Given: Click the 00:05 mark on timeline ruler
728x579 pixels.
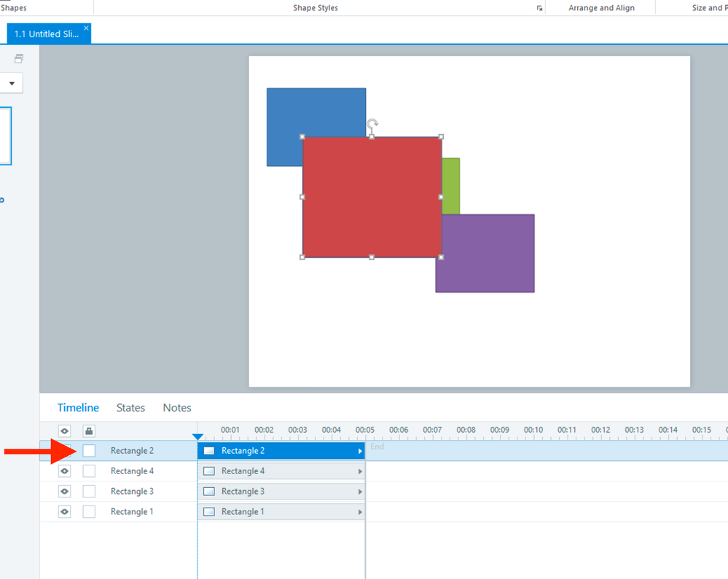Looking at the screenshot, I should click(365, 430).
